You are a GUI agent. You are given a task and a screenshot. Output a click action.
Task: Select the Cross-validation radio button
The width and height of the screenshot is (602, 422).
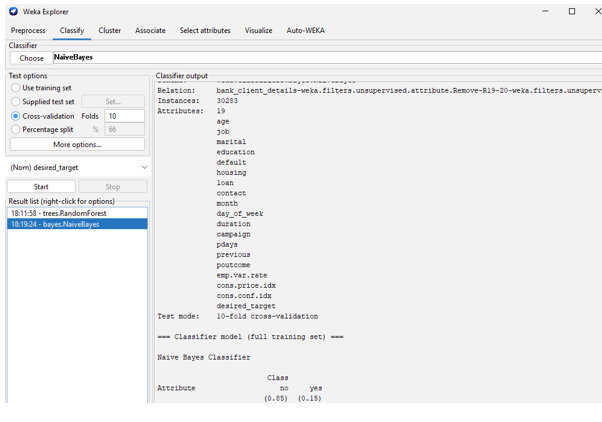tap(43, 116)
